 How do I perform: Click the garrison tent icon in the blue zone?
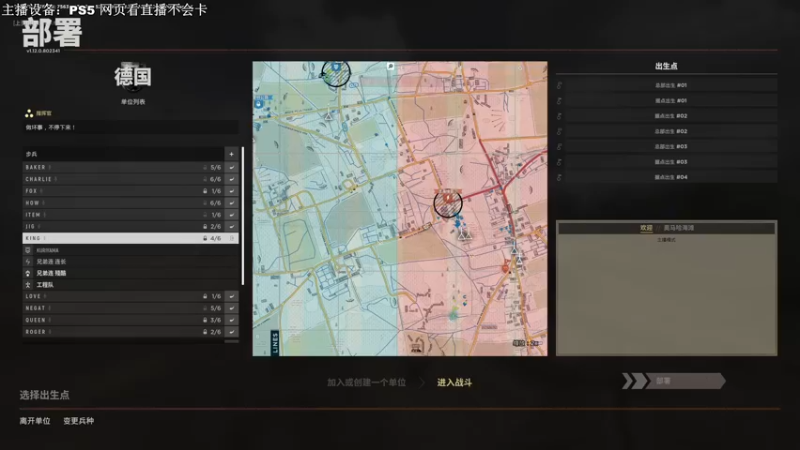[x=329, y=117]
